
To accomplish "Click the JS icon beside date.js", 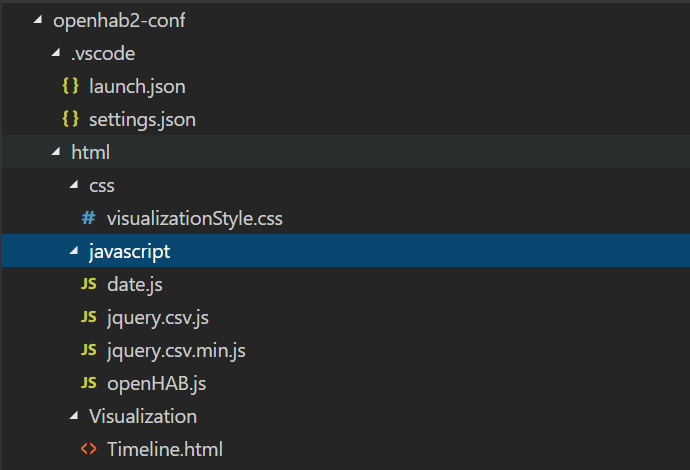I will coord(89,285).
